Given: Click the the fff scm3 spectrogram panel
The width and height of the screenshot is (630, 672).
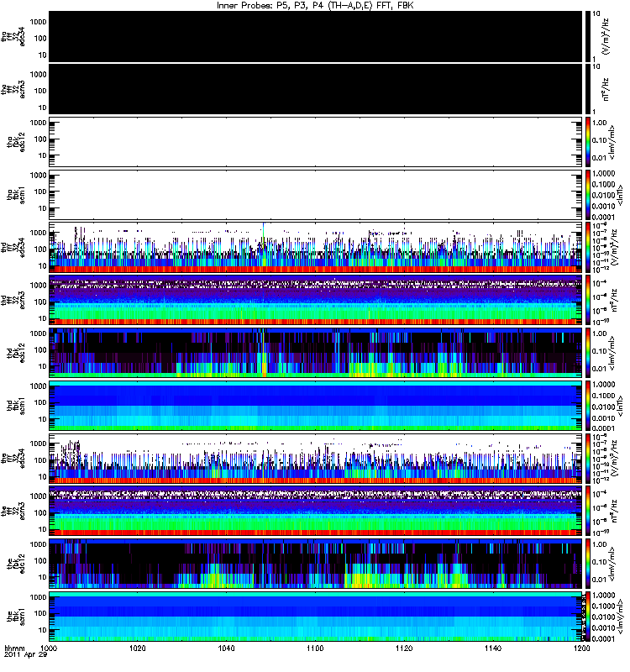Looking at the screenshot, I should tap(315, 512).
